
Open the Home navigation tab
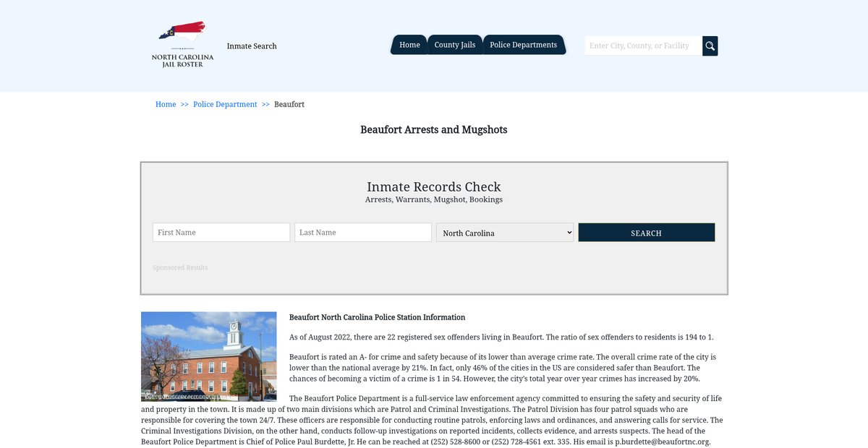click(x=409, y=45)
